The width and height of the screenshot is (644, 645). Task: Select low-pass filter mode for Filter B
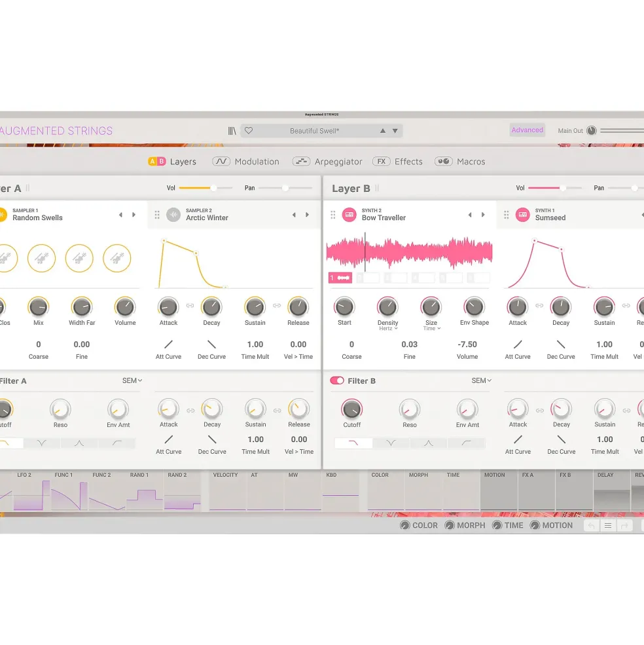click(353, 443)
